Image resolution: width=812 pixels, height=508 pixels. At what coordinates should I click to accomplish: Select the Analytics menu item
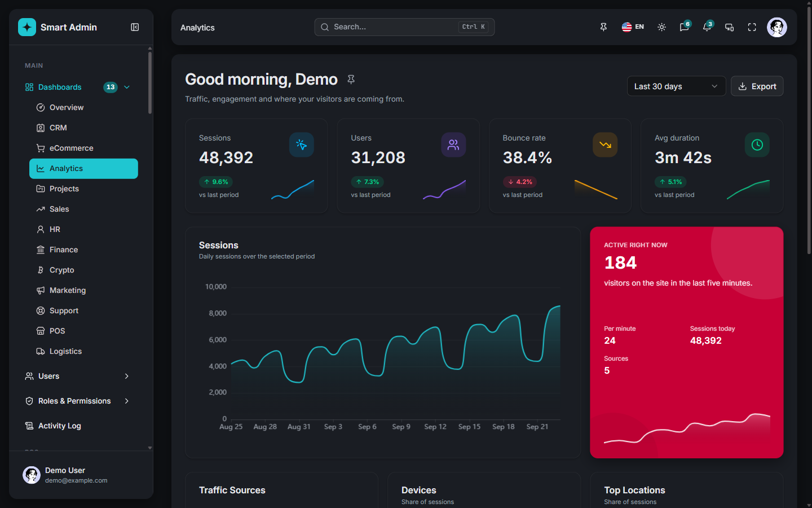click(83, 168)
